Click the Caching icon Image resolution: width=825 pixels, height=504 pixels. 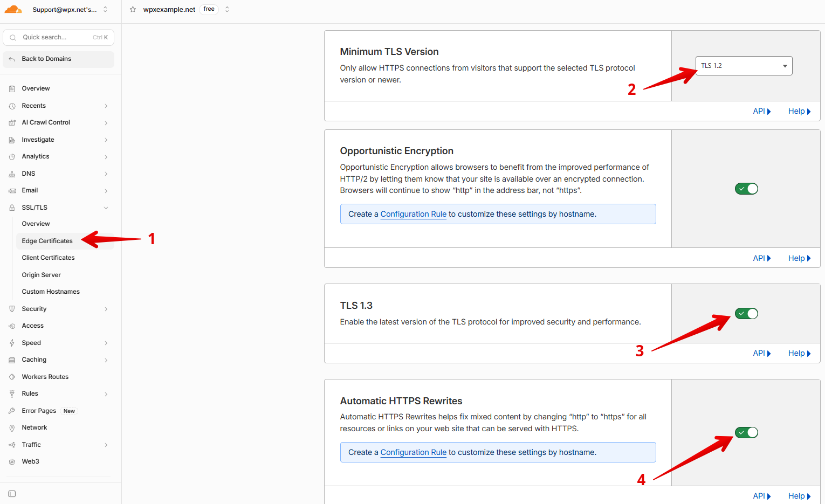pyautogui.click(x=12, y=360)
